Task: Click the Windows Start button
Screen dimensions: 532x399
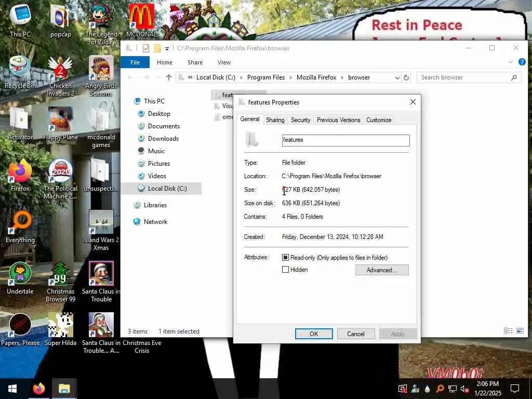Action: tap(12, 389)
